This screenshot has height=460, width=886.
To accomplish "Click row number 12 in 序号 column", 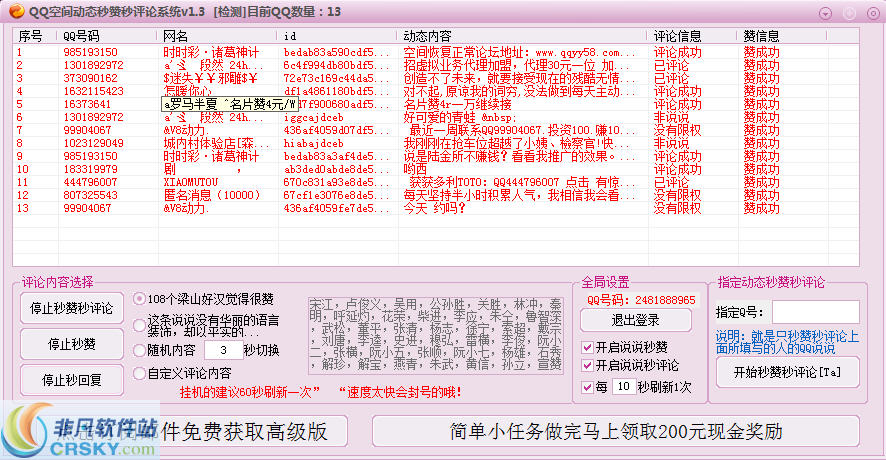I will click(23, 195).
